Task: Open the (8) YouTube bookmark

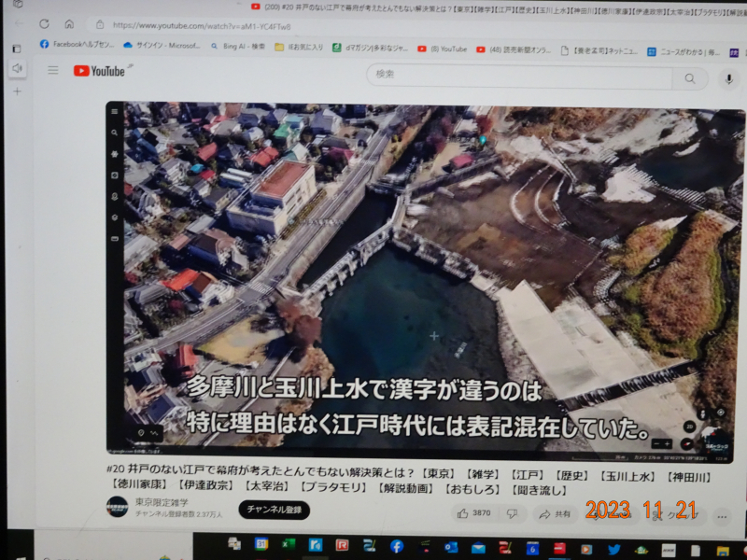Action: (x=442, y=49)
